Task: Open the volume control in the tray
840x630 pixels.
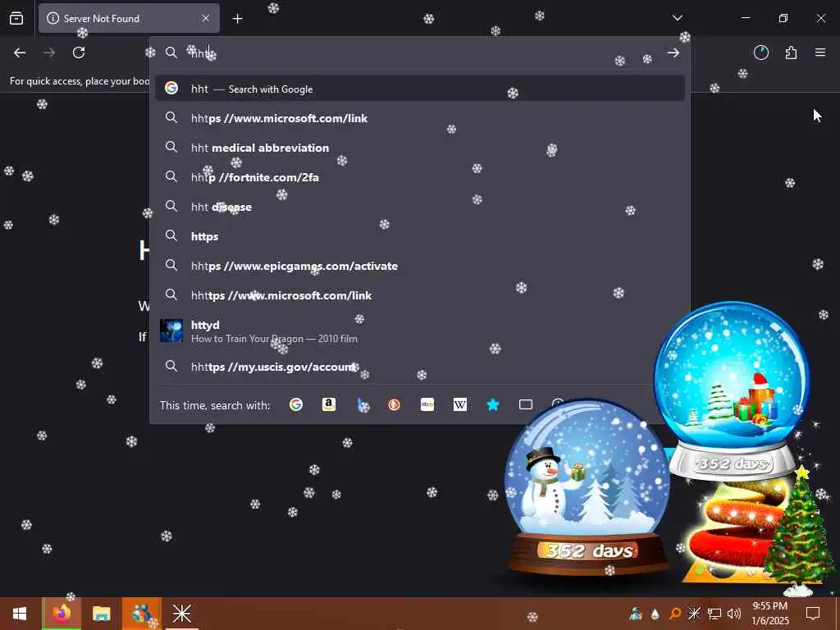Action: [x=734, y=614]
